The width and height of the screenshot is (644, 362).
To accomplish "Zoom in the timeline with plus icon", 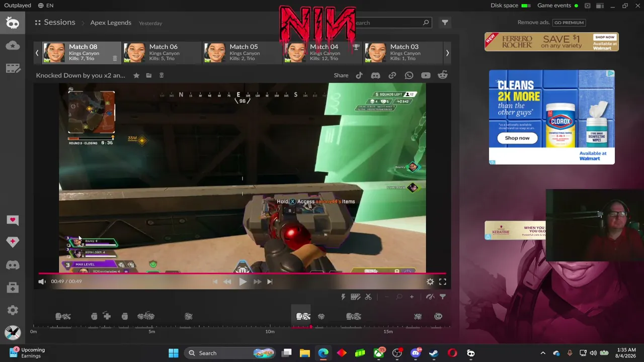I will [412, 297].
